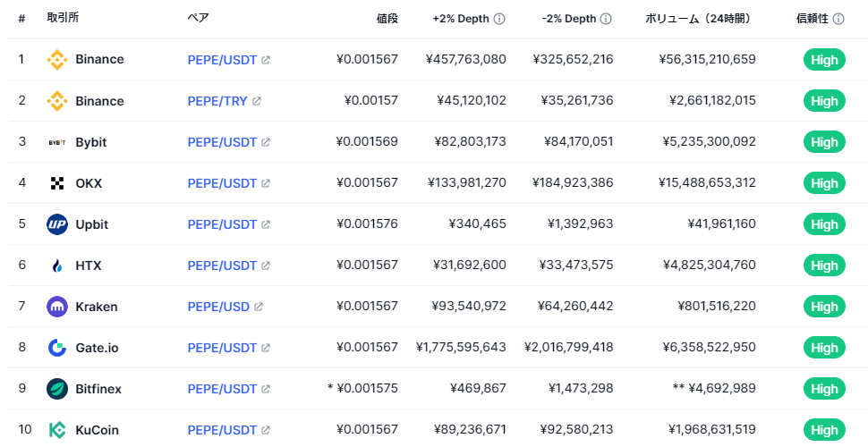Click the Gate.io exchange name
The height and width of the screenshot is (447, 868).
[x=97, y=348]
